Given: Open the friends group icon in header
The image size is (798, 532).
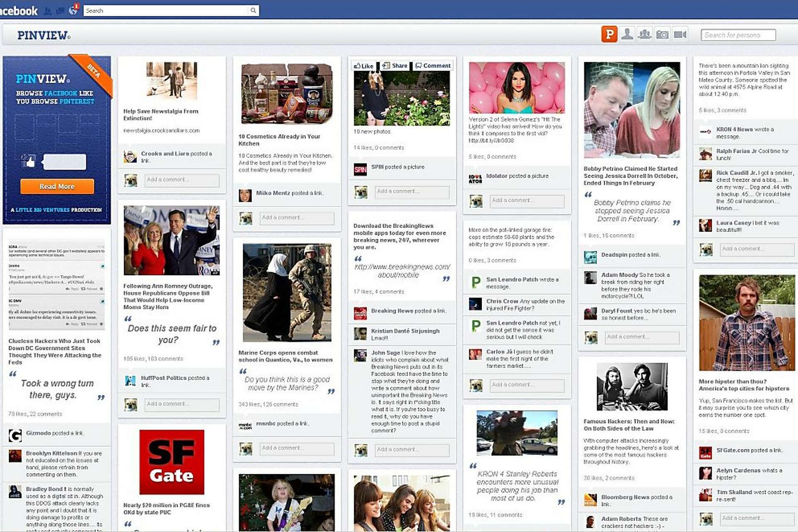Looking at the screenshot, I should tap(645, 34).
